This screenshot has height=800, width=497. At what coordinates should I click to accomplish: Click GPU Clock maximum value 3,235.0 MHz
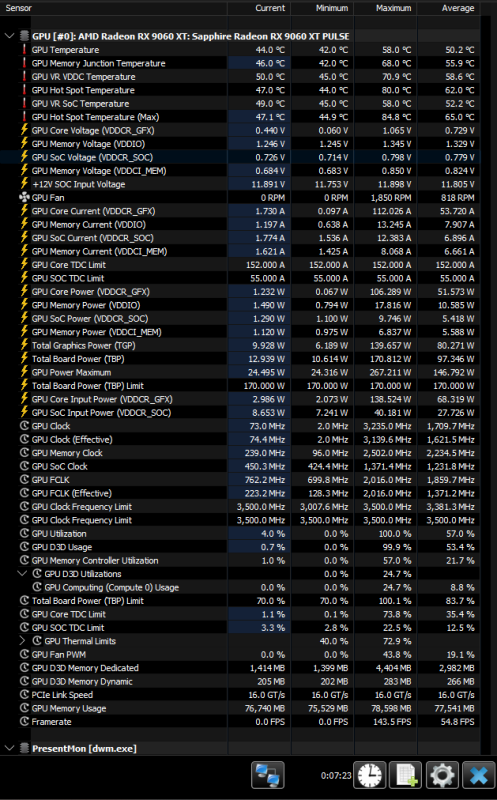pyautogui.click(x=387, y=426)
